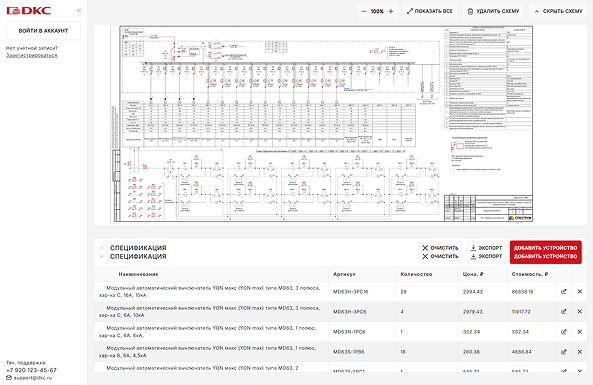The width and height of the screenshot is (593, 385).
Task: Click the support phone +7 920 123-45-67
Action: 31,370
